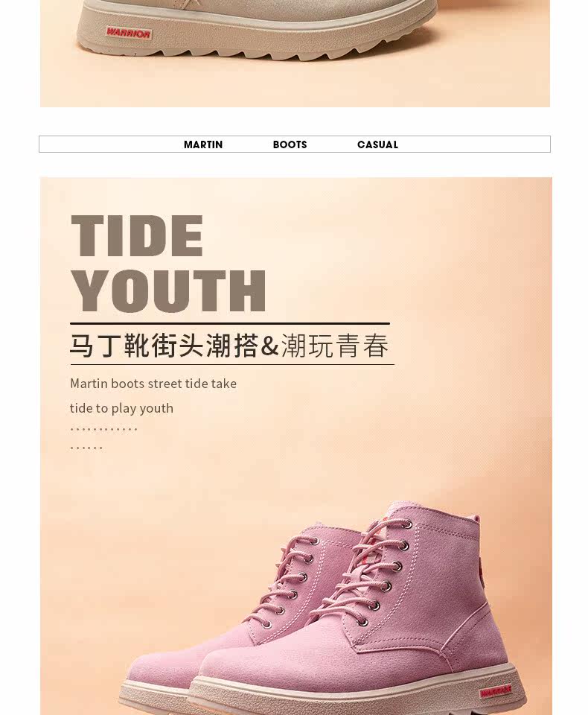Click the 'Martin boots street tide take' line
The image size is (588, 715).
pos(153,384)
